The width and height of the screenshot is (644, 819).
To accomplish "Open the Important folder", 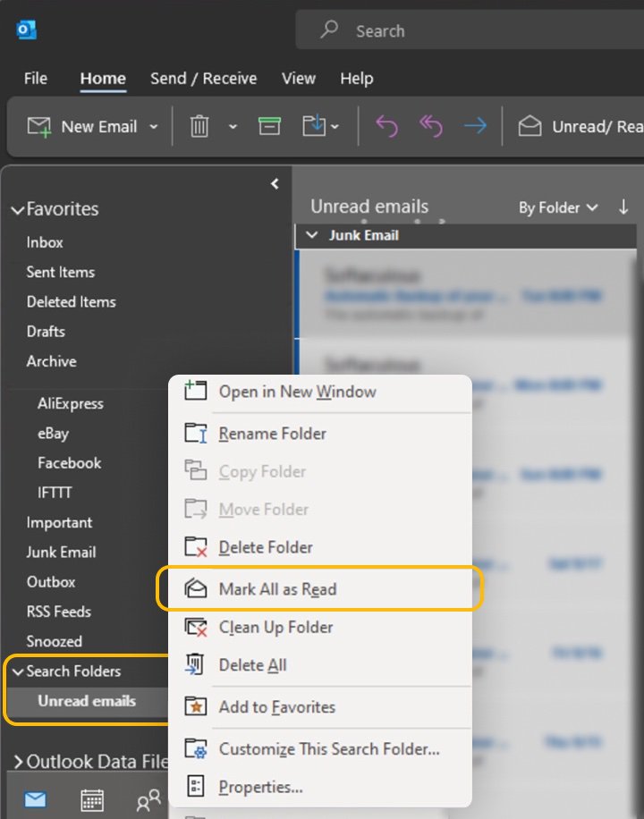I will pyautogui.click(x=59, y=522).
